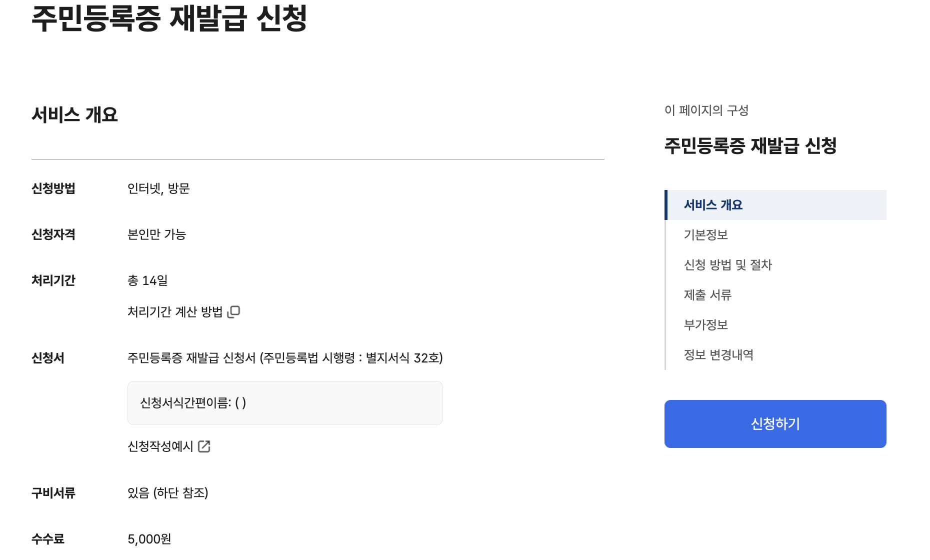Select the 본인만 가능 eligibility text

click(x=156, y=234)
